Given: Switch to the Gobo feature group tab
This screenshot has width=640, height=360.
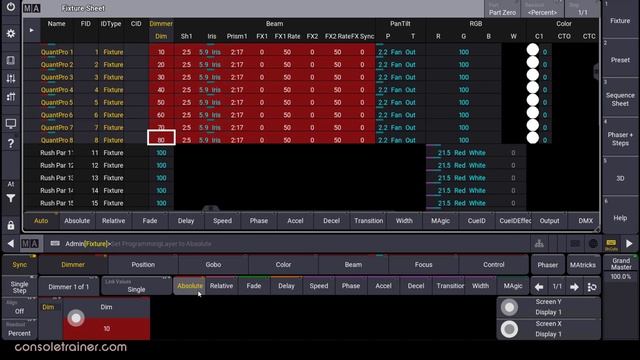Looking at the screenshot, I should coord(213,264).
